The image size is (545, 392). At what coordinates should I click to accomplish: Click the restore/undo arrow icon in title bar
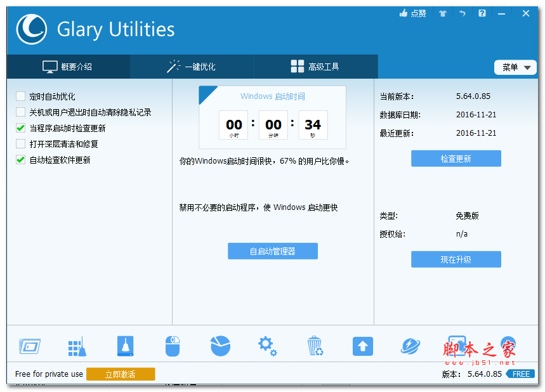pos(463,13)
